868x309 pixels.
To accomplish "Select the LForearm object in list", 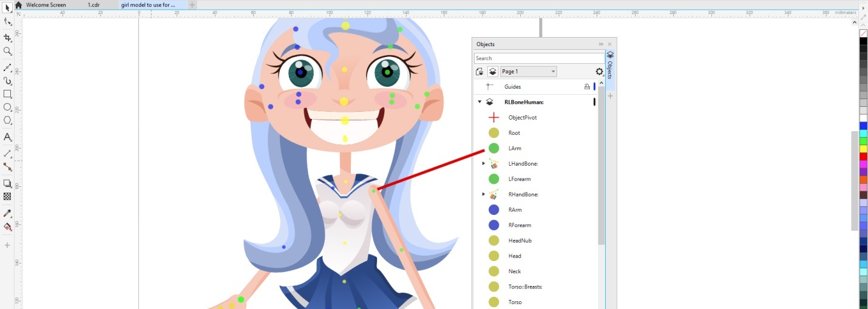I will [520, 179].
